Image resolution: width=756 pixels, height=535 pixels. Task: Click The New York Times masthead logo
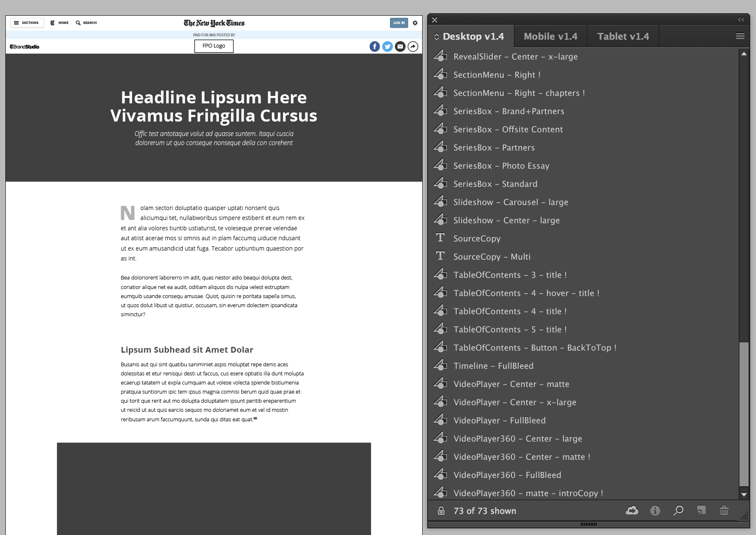tap(214, 23)
